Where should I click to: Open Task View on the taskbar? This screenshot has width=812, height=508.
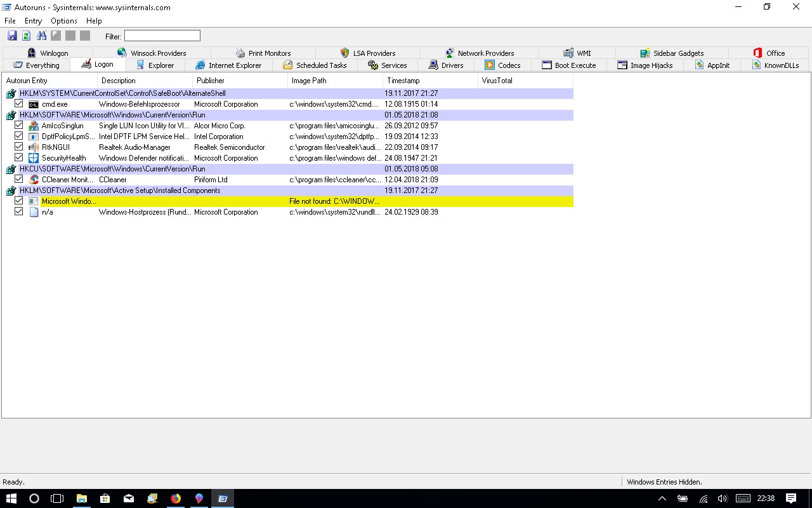57,498
